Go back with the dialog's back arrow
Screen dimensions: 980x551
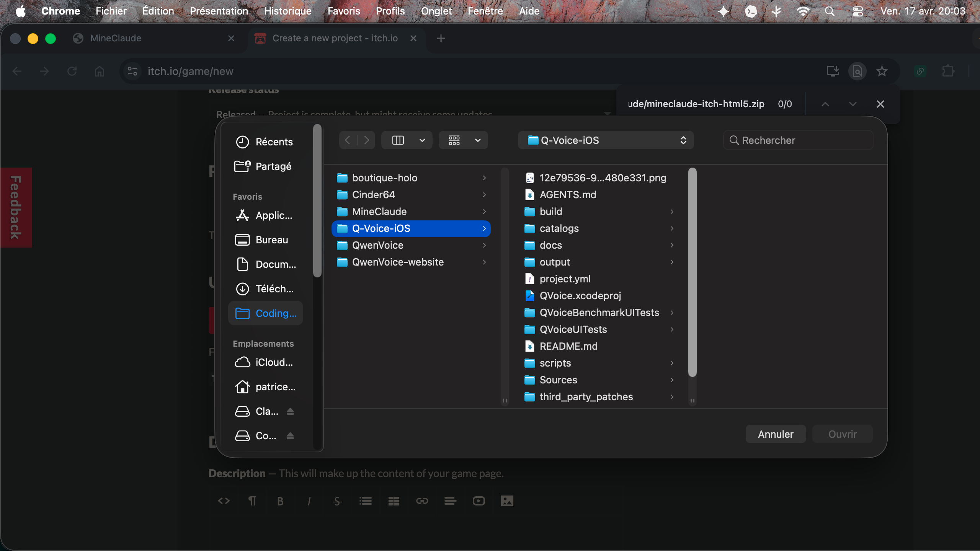pos(348,140)
